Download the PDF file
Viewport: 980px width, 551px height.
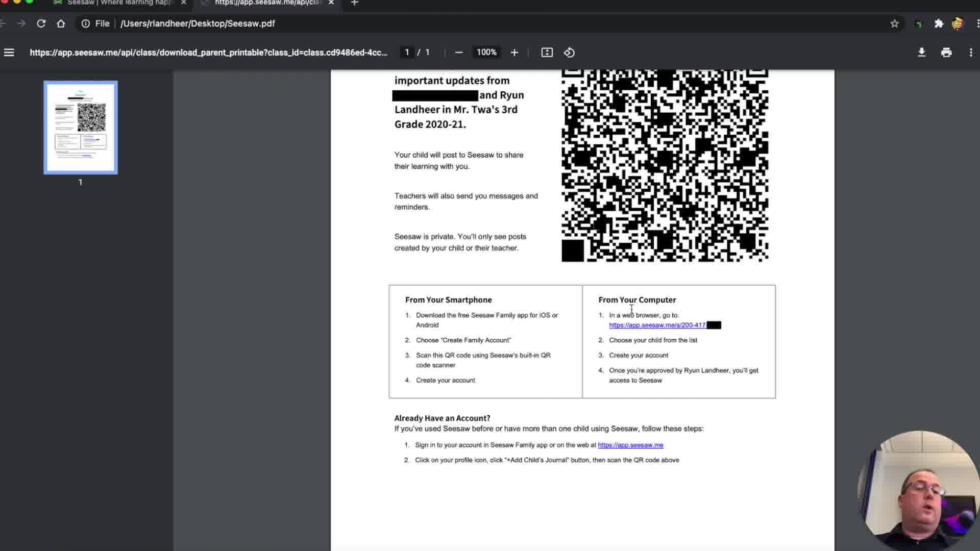point(921,53)
